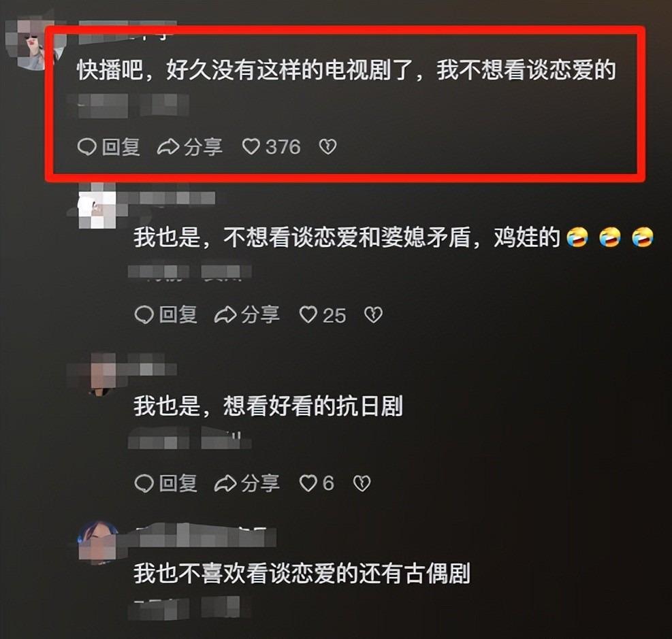The height and width of the screenshot is (639, 672).
Task: Select comment 我也不喜欢看谈恋爱的还有古偶剧
Action: (302, 574)
